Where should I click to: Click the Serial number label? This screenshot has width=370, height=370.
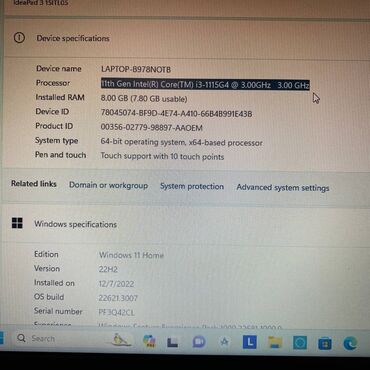[x=58, y=311]
